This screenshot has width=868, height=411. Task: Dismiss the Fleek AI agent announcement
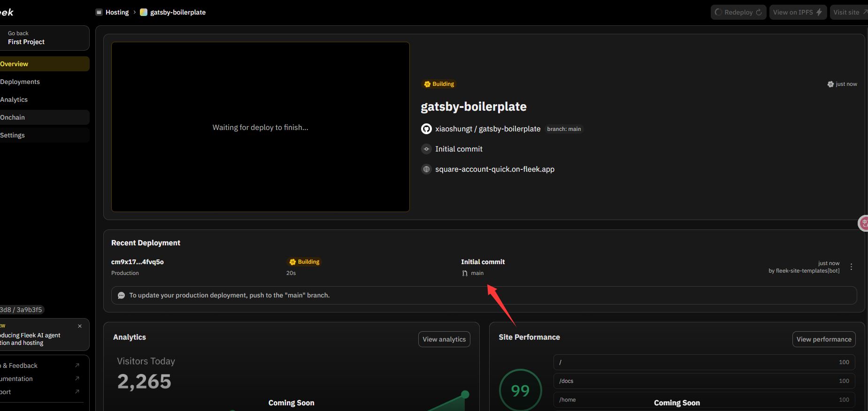80,326
